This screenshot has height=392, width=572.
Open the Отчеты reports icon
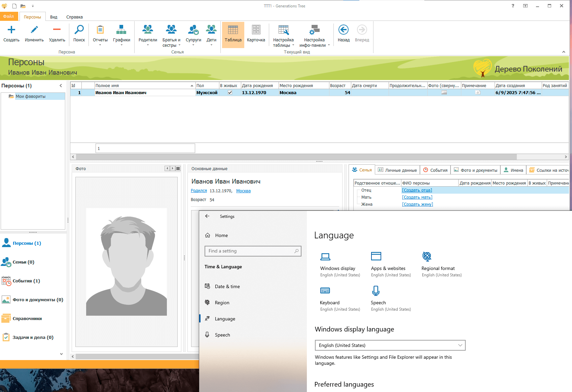click(100, 30)
